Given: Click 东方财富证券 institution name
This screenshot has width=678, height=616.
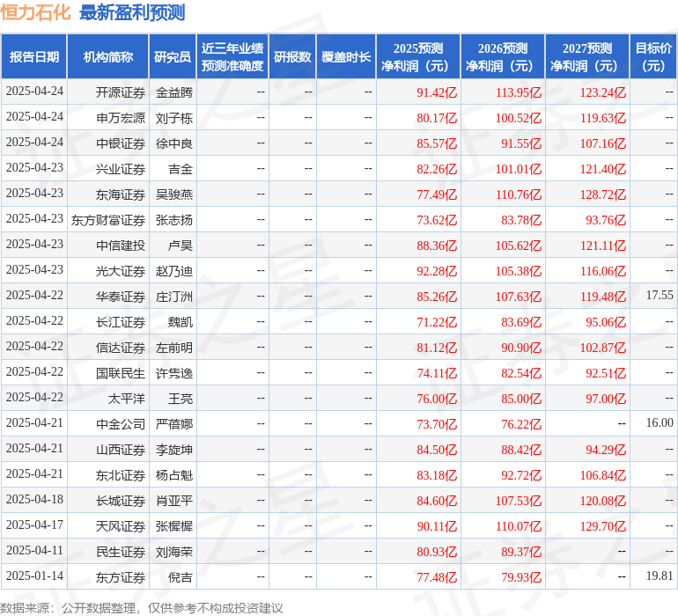Looking at the screenshot, I should pos(108,220).
